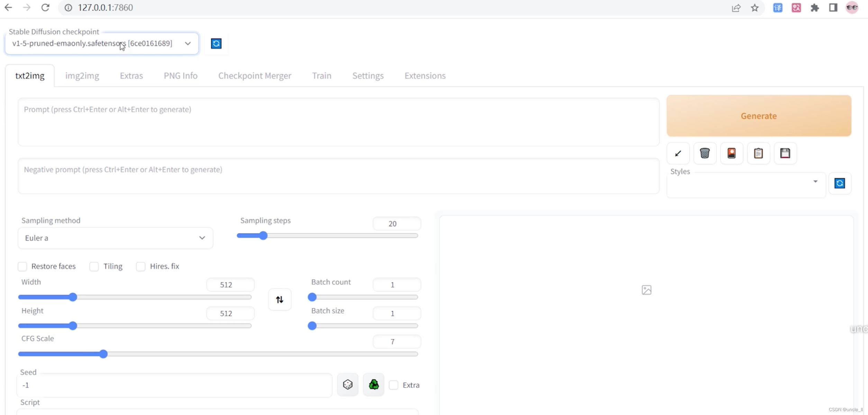Image resolution: width=868 pixels, height=415 pixels.
Task: Randomize seed with the dice icon
Action: pyautogui.click(x=347, y=385)
